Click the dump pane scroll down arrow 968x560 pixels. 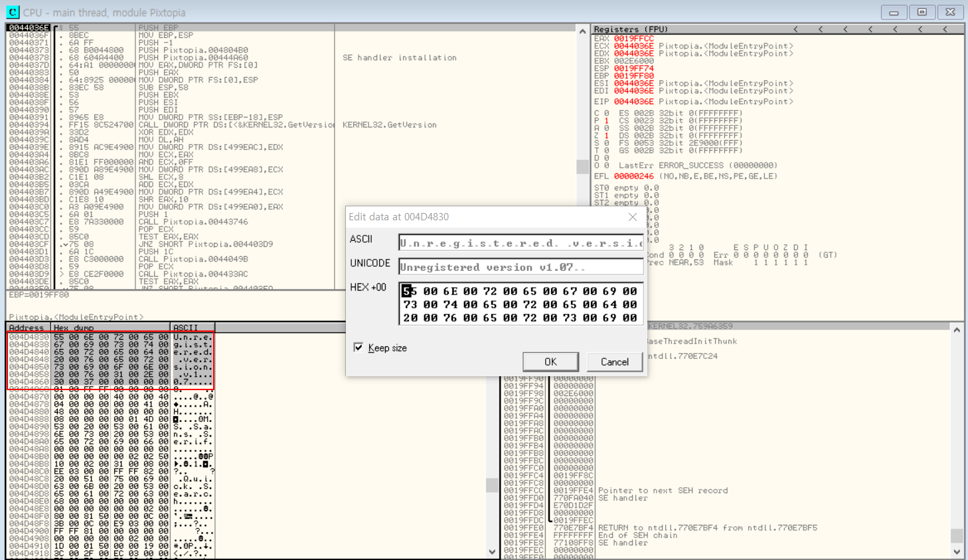point(492,552)
